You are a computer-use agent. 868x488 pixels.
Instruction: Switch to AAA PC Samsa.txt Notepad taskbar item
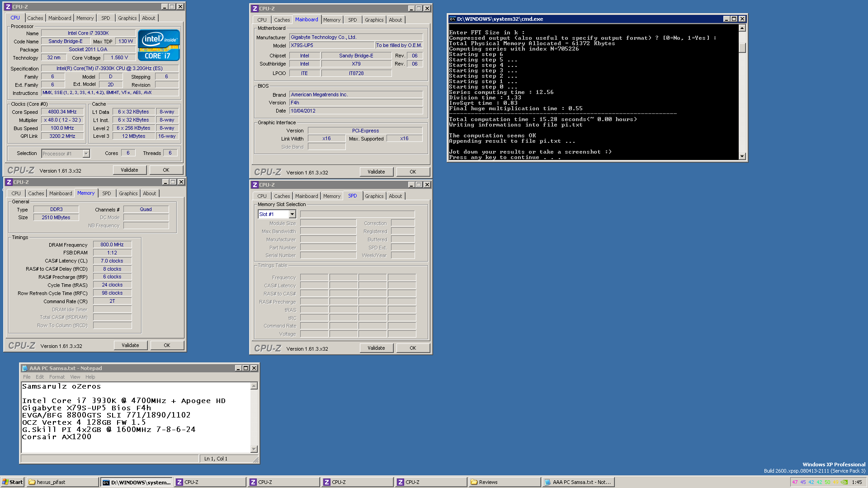click(x=579, y=482)
